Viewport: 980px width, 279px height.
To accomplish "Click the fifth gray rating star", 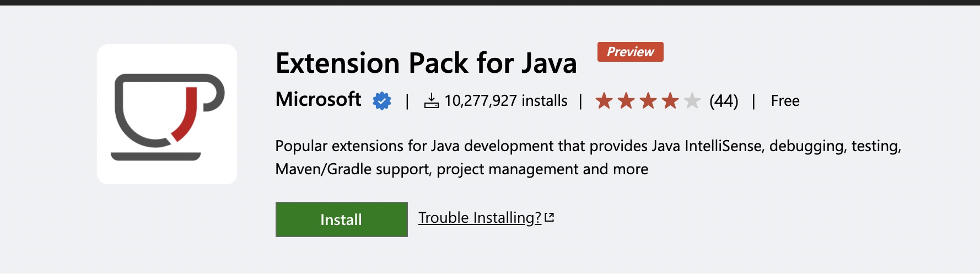I will point(692,101).
